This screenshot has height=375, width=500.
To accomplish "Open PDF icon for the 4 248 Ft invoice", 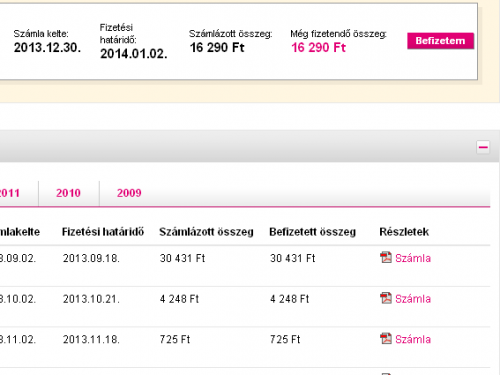I will [386, 298].
